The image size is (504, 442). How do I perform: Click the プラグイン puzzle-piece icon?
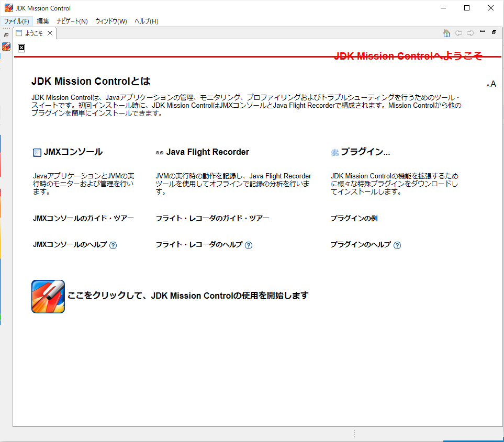(334, 152)
